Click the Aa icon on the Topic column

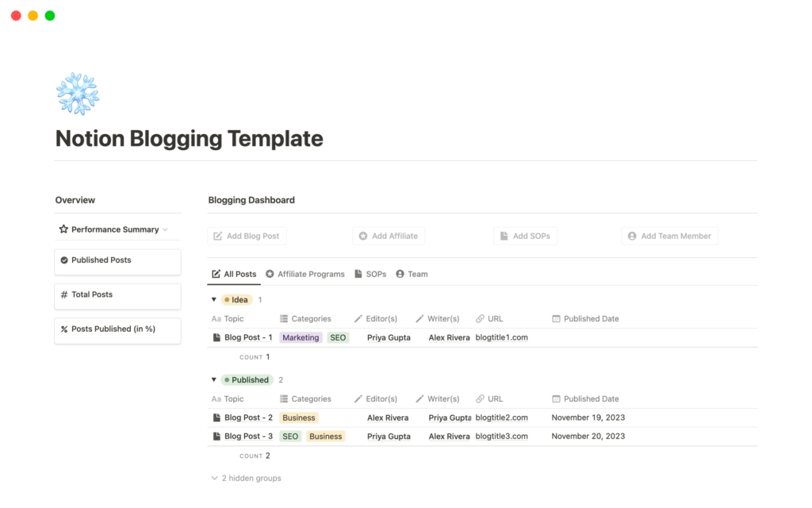(x=216, y=318)
